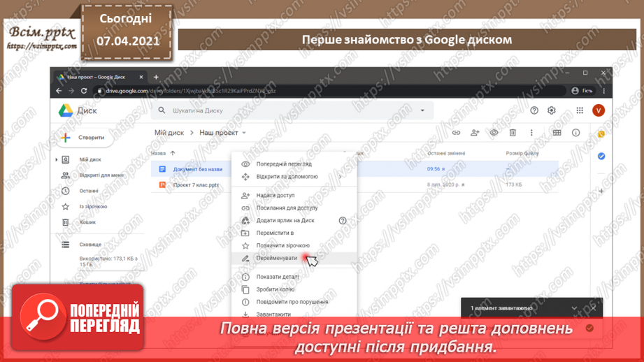
Task: Expand the search options dropdown arrow
Action: click(422, 110)
